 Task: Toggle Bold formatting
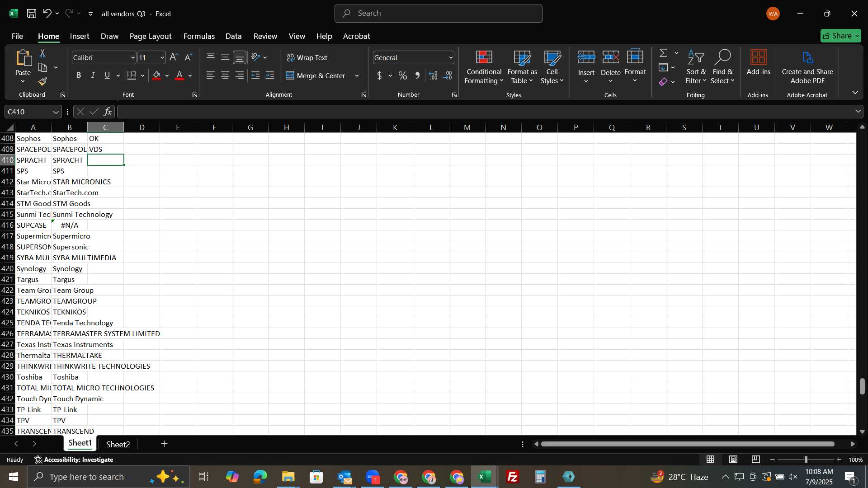[x=79, y=75]
